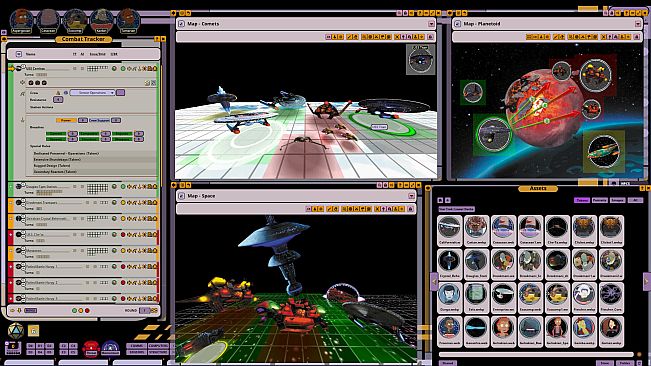Toggle the first small checkbox on USS Cerritos row
The height and width of the screenshot is (366, 651).
point(75,68)
